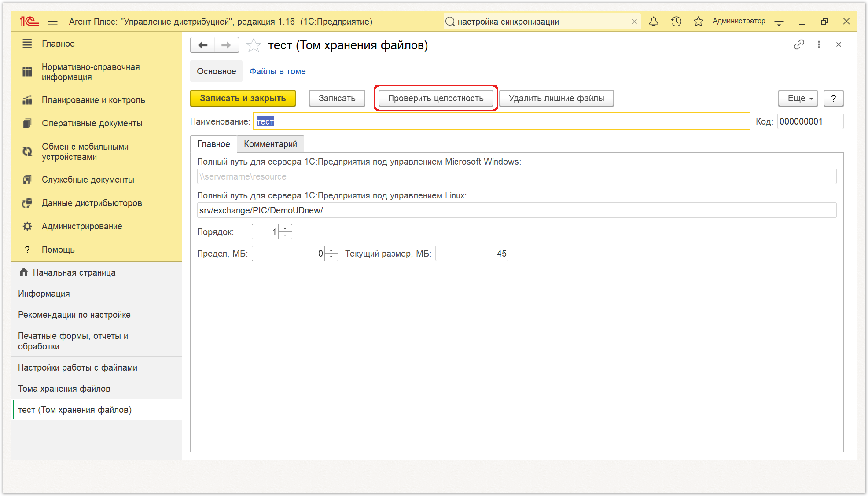
Task: Open Помощь section
Action: pos(97,250)
